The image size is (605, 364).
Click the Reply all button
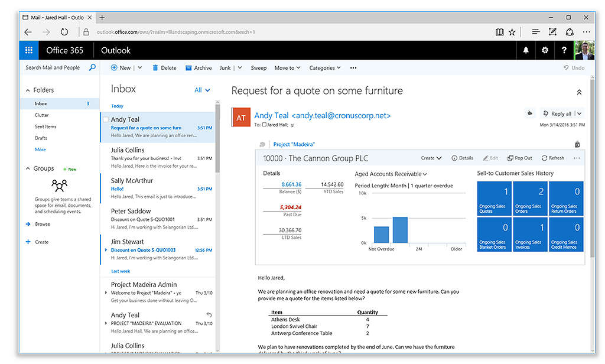click(557, 113)
